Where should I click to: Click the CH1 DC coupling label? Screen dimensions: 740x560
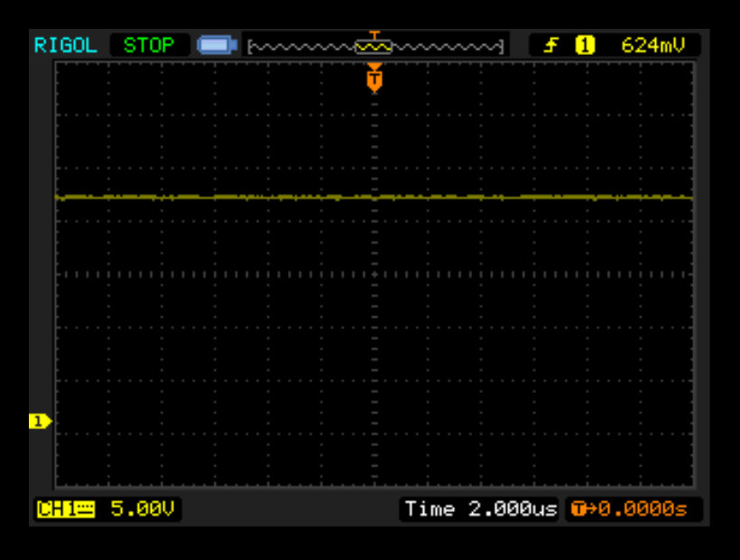point(66,509)
